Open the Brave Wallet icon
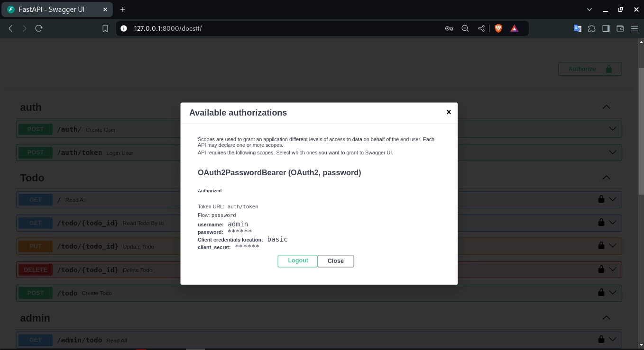The height and width of the screenshot is (350, 644). pyautogui.click(x=620, y=28)
